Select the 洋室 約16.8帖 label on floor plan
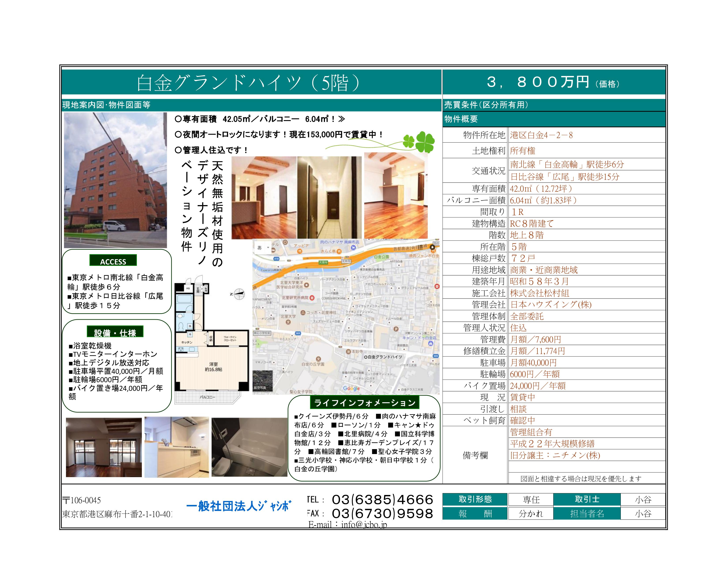The width and height of the screenshot is (728, 563). [x=213, y=367]
